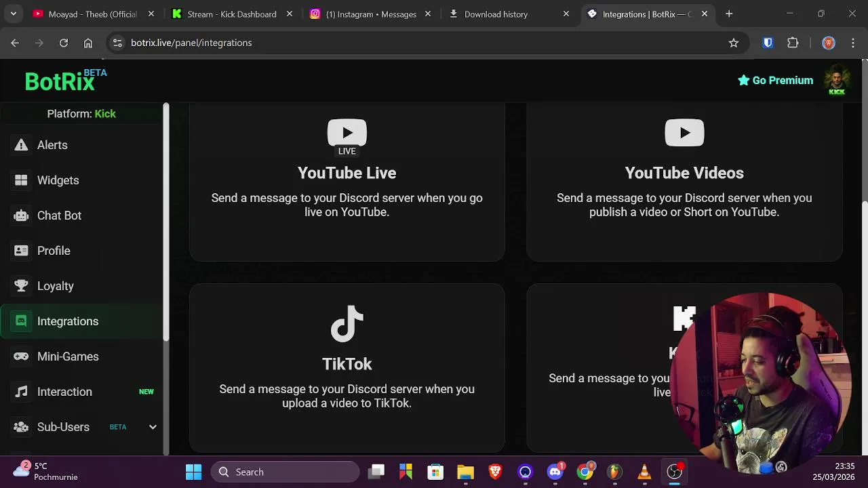Viewport: 868px width, 488px height.
Task: Select the YouTube Live card title
Action: pyautogui.click(x=347, y=173)
